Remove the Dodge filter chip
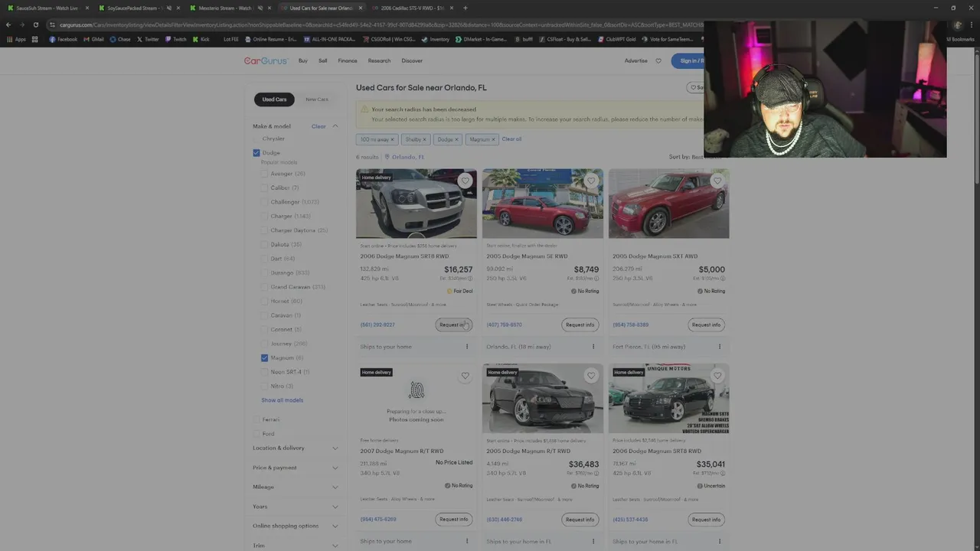The height and width of the screenshot is (551, 980). point(456,139)
